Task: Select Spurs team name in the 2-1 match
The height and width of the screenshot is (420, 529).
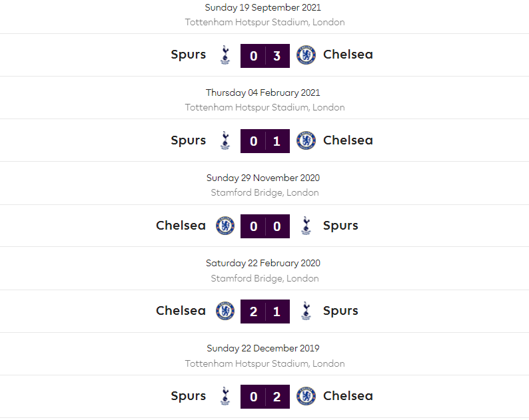Action: (340, 311)
